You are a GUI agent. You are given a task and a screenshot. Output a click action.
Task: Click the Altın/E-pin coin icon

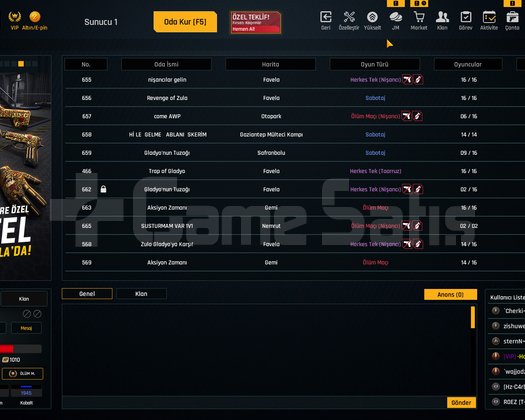tap(35, 16)
